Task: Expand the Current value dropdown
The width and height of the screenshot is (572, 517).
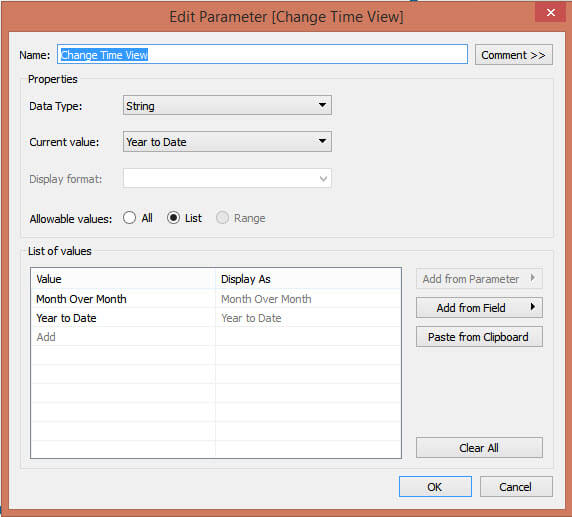Action: 322,141
